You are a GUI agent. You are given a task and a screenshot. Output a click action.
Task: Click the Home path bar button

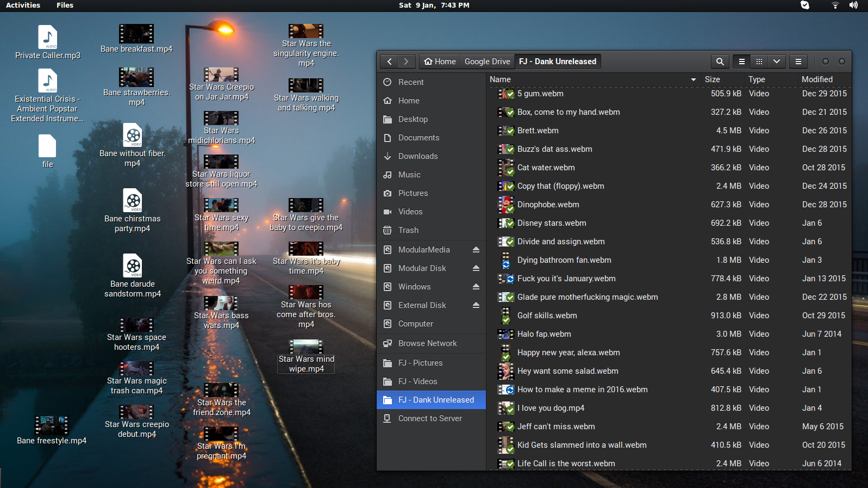440,61
